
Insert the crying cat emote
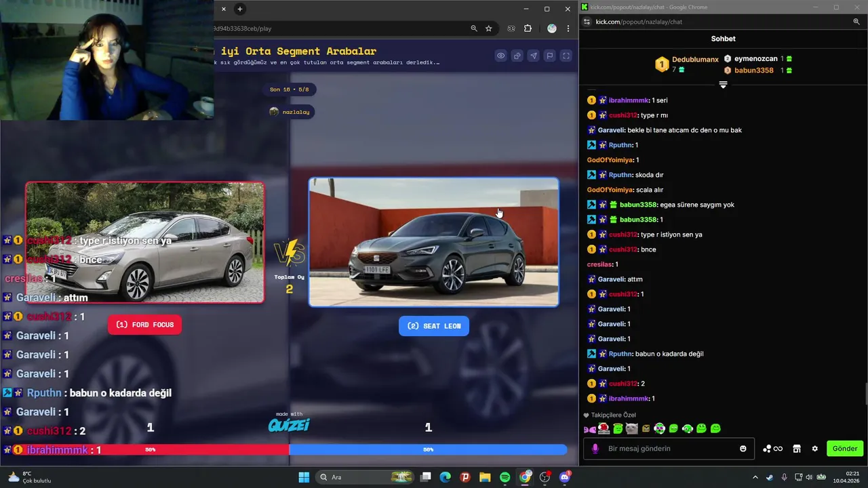pos(631,428)
